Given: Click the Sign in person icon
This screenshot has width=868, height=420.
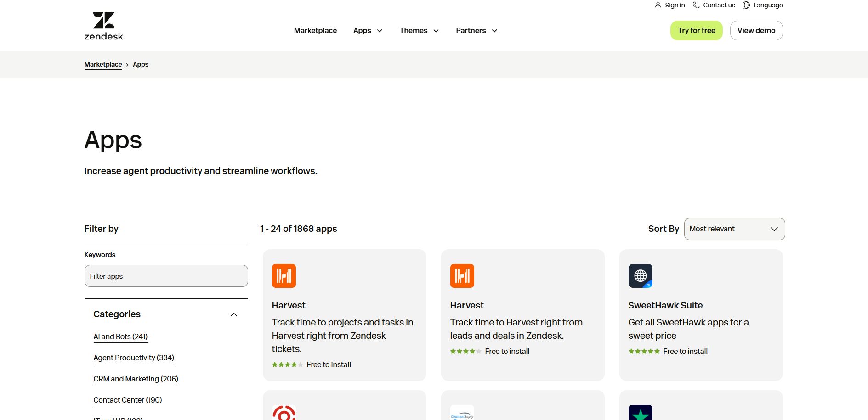Looking at the screenshot, I should pos(658,5).
